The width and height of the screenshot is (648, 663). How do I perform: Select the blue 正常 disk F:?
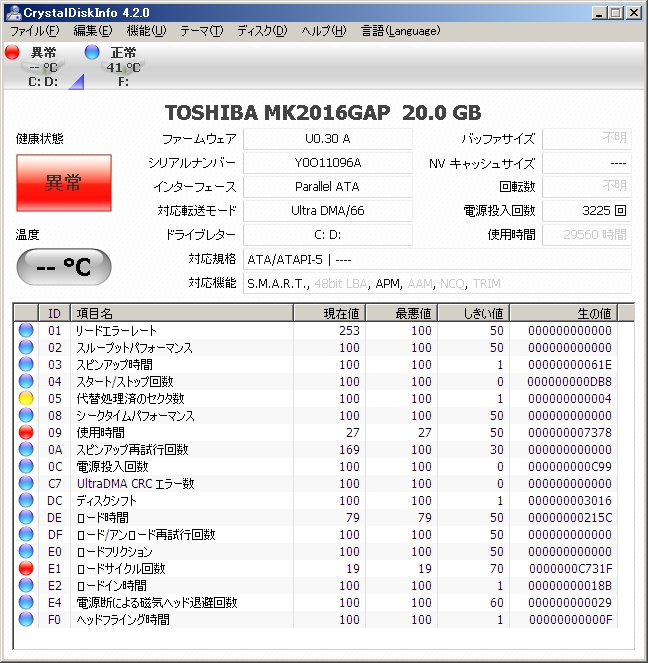point(114,66)
